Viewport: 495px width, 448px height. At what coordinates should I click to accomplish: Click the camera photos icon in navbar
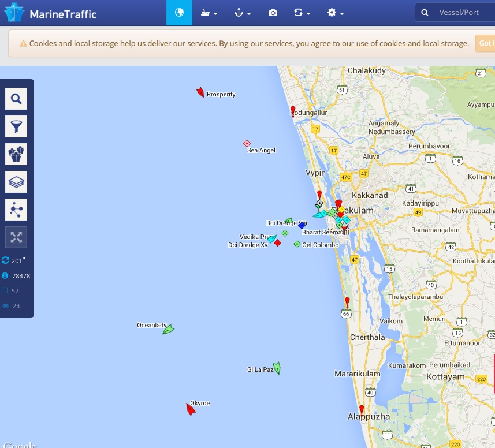[x=273, y=13]
